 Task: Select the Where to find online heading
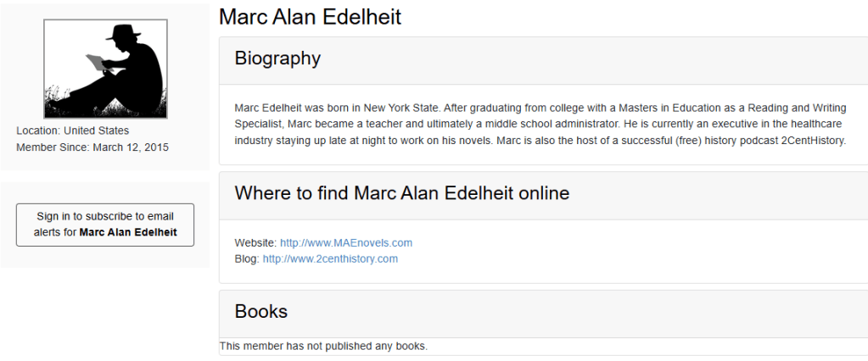[401, 193]
